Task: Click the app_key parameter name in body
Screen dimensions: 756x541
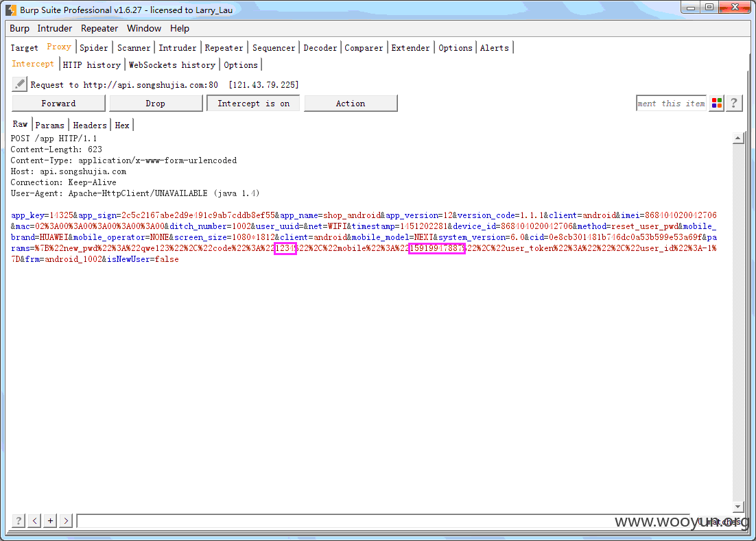Action: (27, 215)
